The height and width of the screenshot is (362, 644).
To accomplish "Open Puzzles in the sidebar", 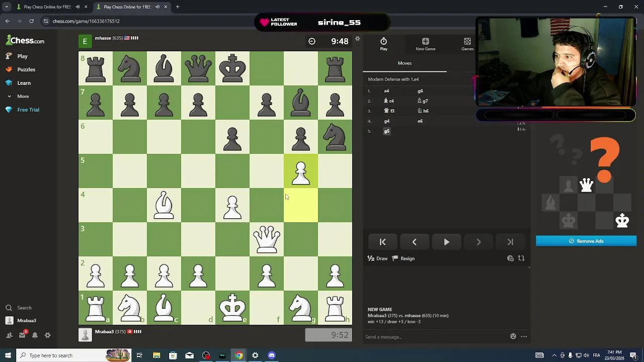I will pyautogui.click(x=21, y=69).
